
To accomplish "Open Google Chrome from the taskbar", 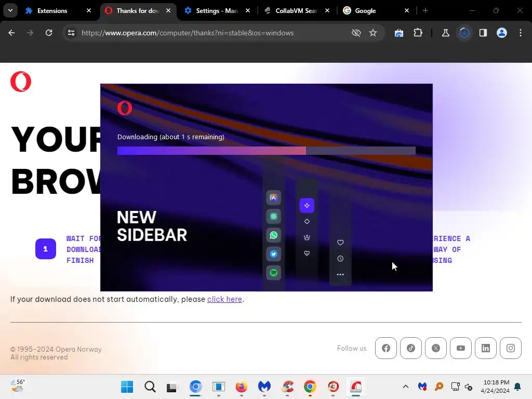I will (x=310, y=387).
